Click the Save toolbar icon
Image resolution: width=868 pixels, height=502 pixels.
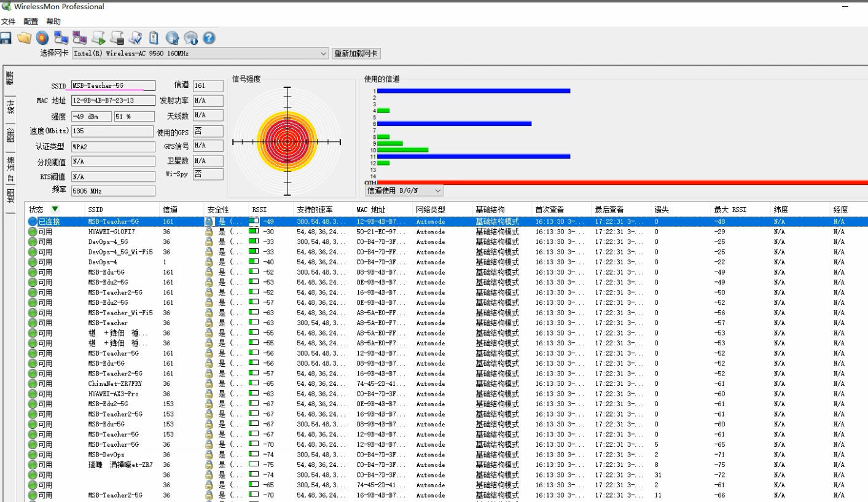pyautogui.click(x=6, y=37)
